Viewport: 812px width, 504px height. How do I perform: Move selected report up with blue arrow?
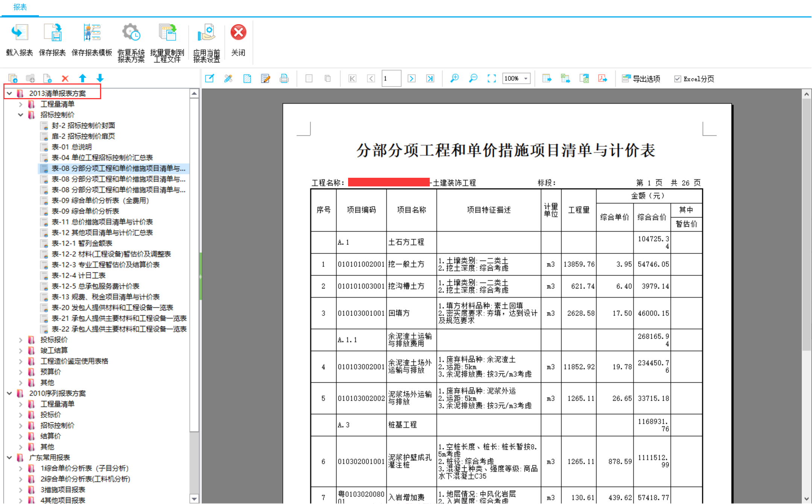click(x=83, y=78)
